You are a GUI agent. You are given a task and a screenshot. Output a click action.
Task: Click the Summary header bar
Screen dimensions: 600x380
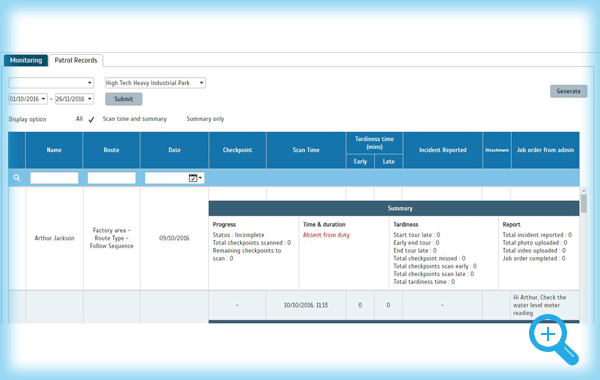click(x=394, y=209)
